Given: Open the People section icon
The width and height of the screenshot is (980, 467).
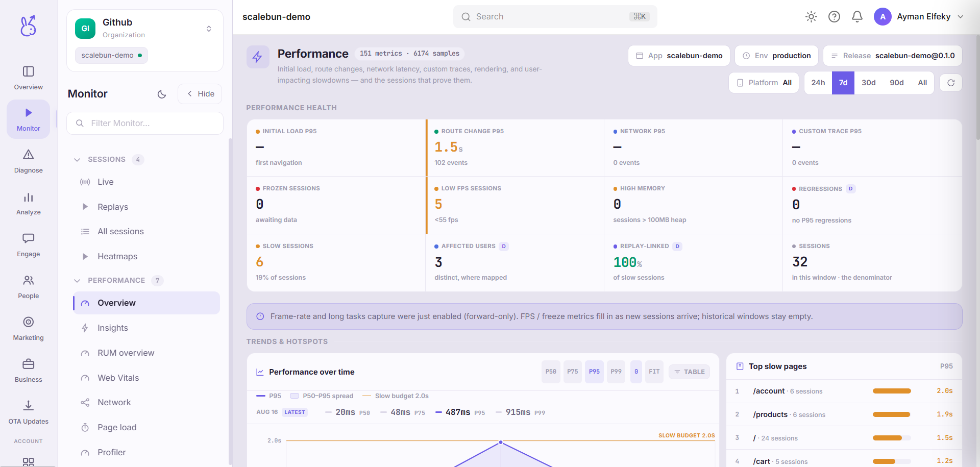Looking at the screenshot, I should click(x=29, y=286).
